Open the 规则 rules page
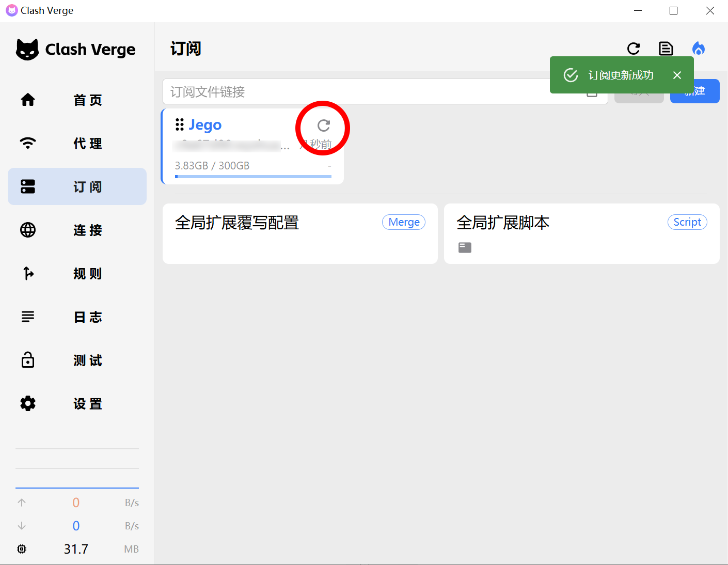 [77, 274]
